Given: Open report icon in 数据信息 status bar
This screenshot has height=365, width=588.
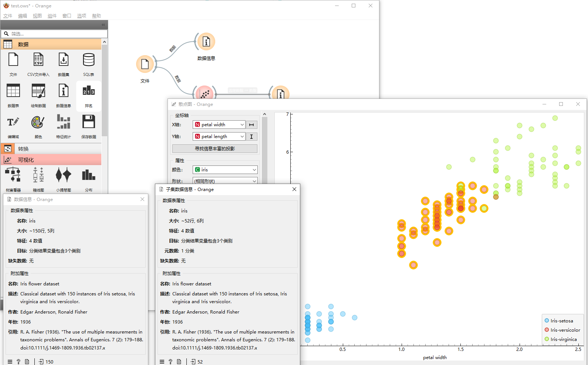Looking at the screenshot, I should 27,362.
